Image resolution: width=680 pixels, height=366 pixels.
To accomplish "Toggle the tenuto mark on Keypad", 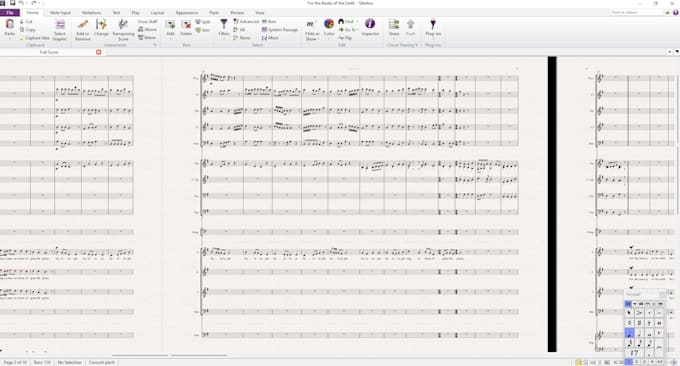I will pyautogui.click(x=659, y=313).
